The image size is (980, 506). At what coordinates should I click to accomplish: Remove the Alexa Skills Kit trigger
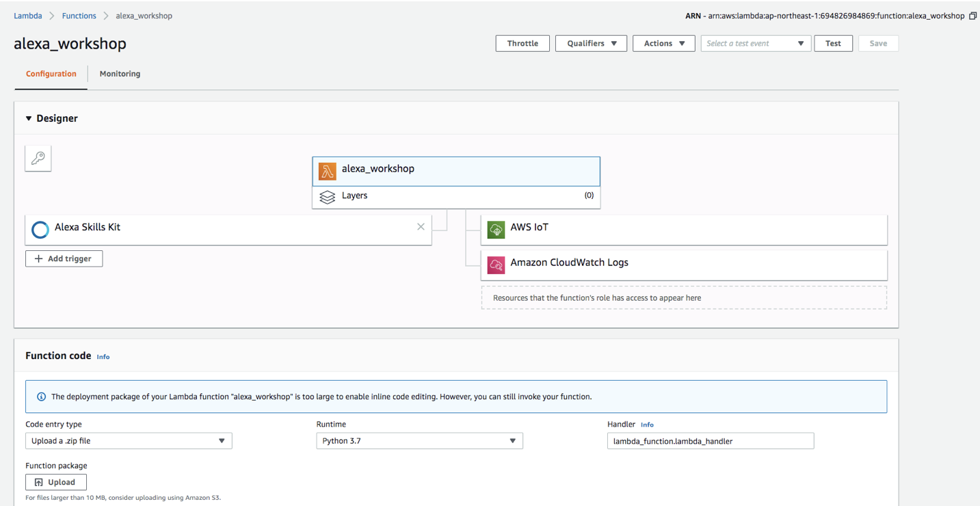[x=421, y=227]
